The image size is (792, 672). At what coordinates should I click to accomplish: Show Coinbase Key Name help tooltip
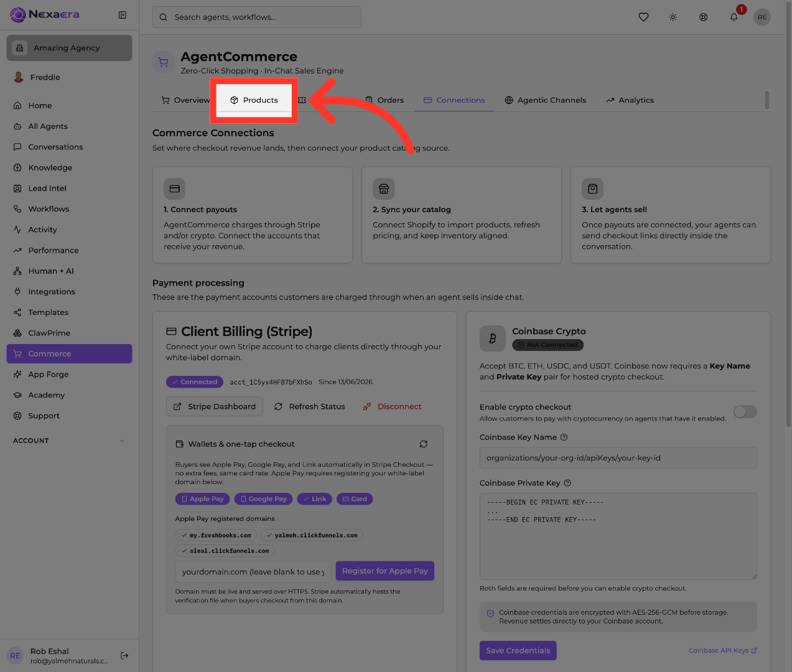click(x=564, y=437)
